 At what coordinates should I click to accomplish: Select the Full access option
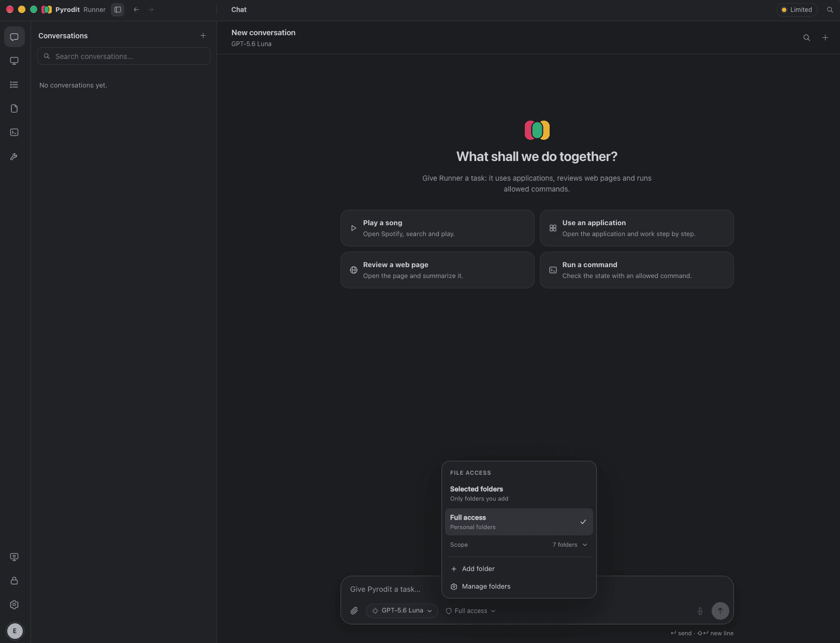tap(519, 522)
